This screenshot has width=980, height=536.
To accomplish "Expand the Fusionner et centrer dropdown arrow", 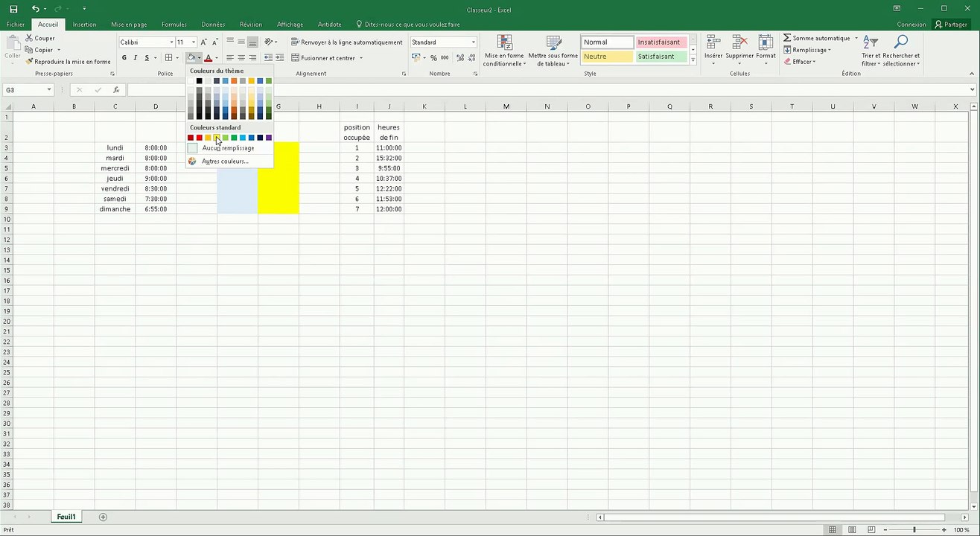I will click(361, 58).
